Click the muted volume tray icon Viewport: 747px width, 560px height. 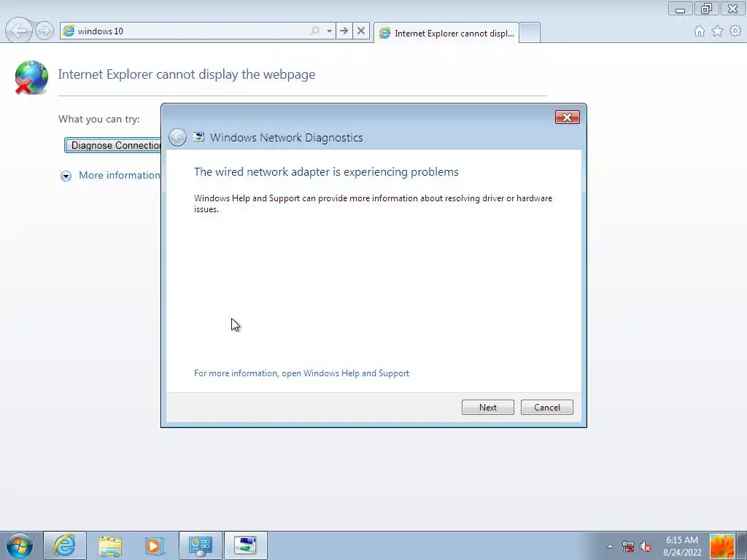646,546
